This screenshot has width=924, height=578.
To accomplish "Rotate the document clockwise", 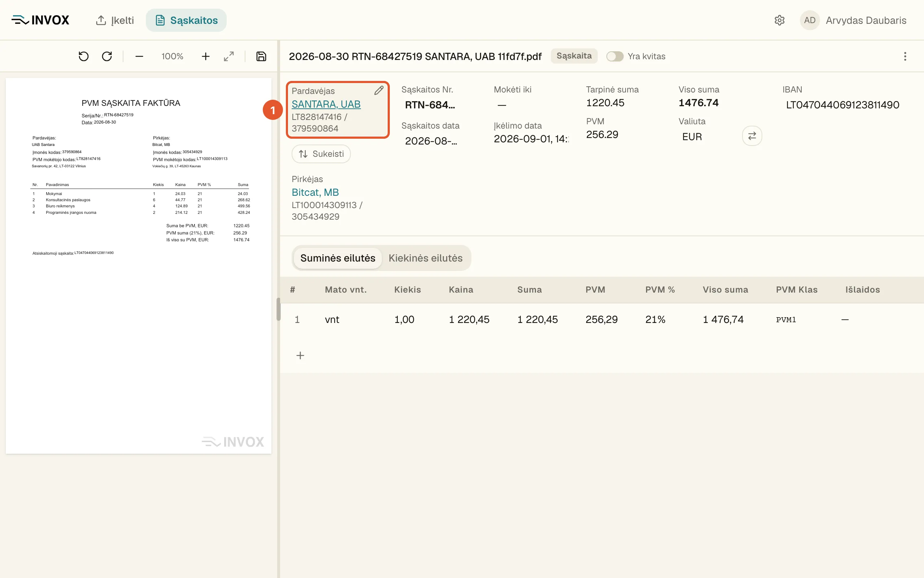I will [107, 57].
